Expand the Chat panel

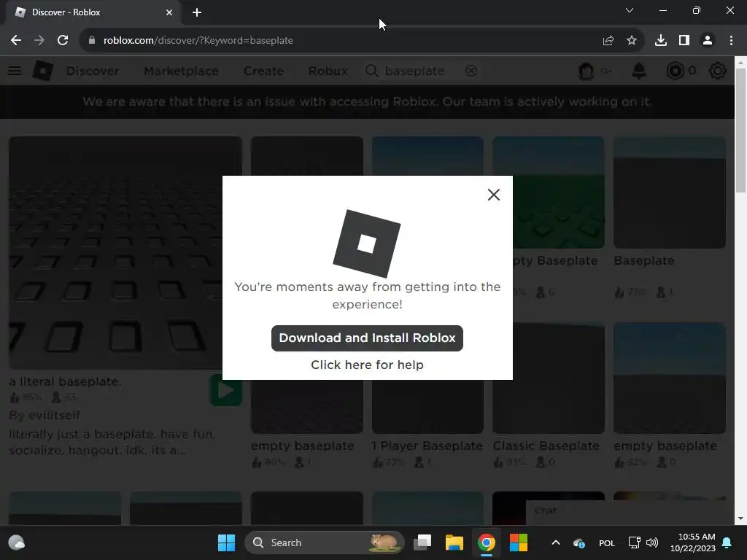coord(630,511)
